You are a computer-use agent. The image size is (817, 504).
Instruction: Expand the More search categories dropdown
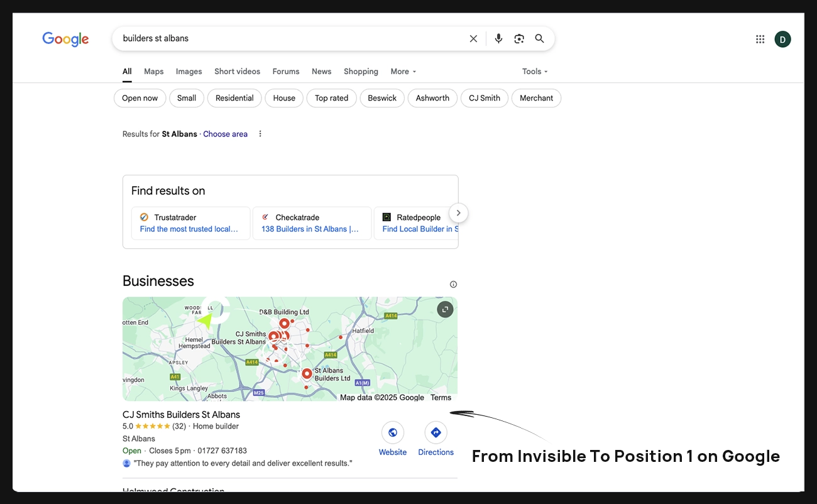[x=403, y=72]
